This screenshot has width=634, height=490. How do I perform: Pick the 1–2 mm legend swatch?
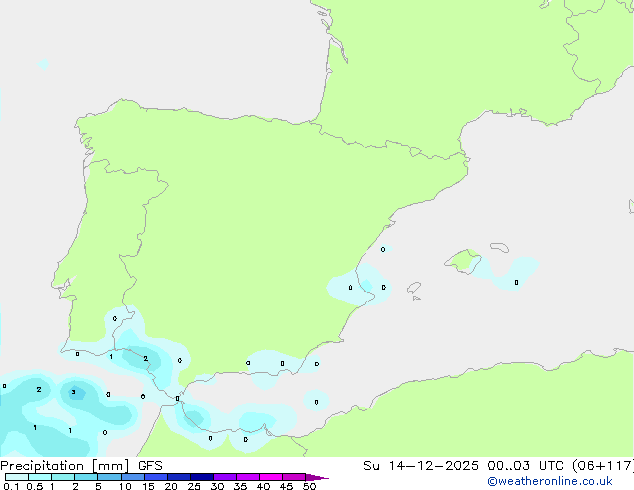(63, 477)
